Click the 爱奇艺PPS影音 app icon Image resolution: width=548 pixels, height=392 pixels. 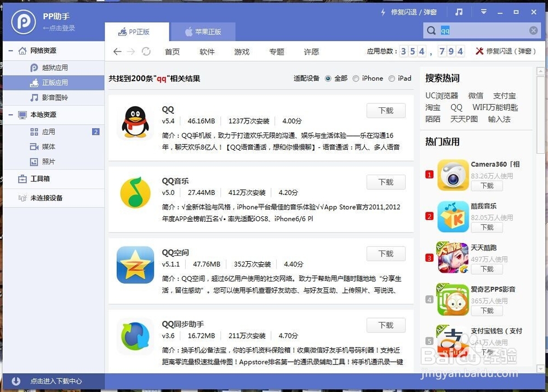tap(453, 299)
